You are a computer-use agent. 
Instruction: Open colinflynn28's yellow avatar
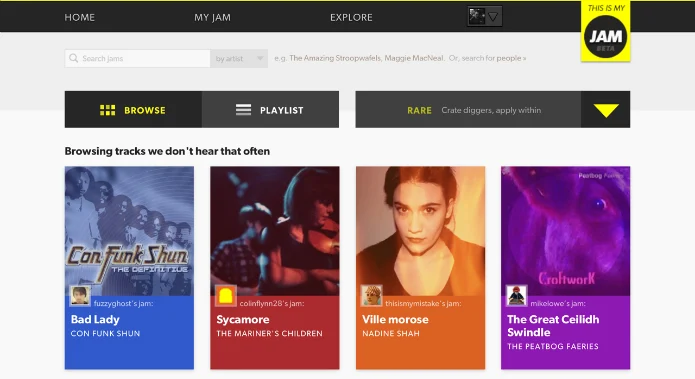click(x=226, y=295)
